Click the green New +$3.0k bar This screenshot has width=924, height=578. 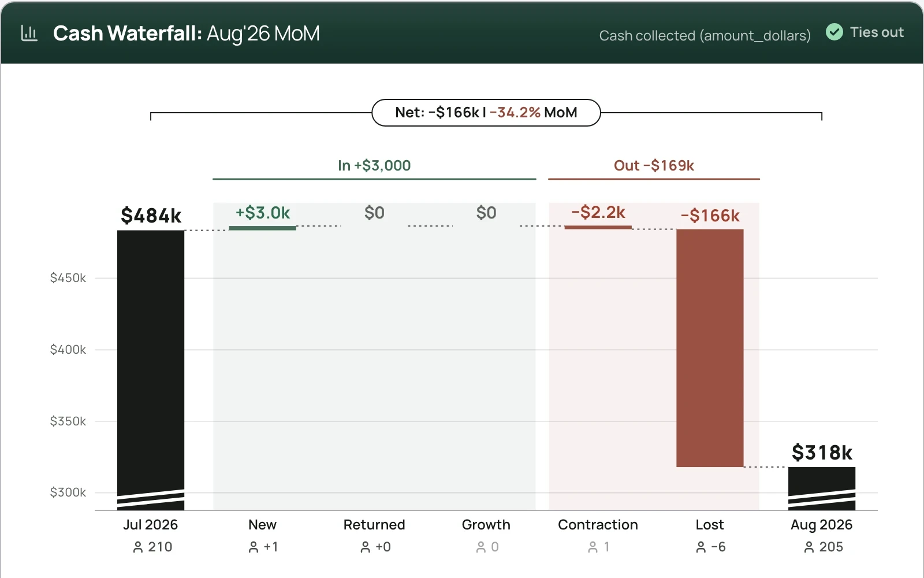(x=263, y=228)
